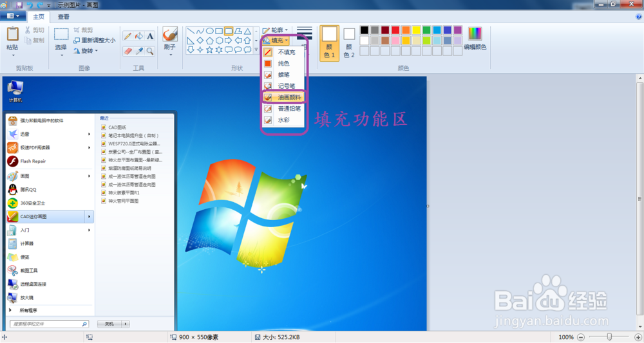Pick the Triangle shape in shapes gallery
Screen dimensions: 644x343
[x=247, y=31]
